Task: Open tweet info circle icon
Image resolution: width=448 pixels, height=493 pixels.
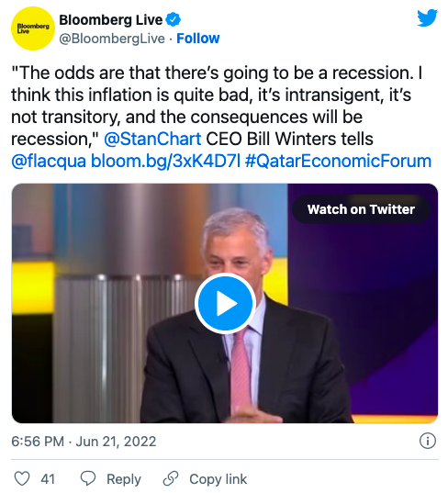Action: (x=428, y=441)
